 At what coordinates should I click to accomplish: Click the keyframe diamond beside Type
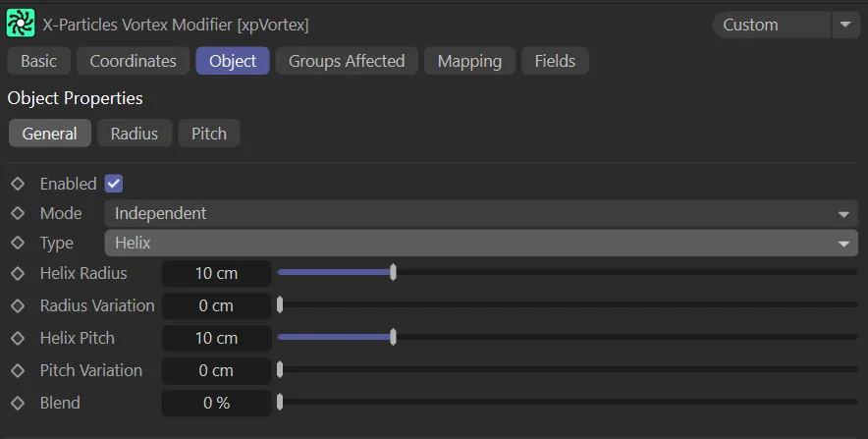coord(18,243)
